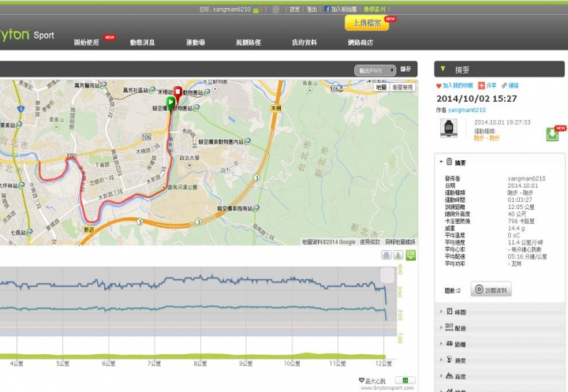Click the 貓空纜車指南宮站 icon on the map
Screen dimensions: 568x392
coord(256,208)
